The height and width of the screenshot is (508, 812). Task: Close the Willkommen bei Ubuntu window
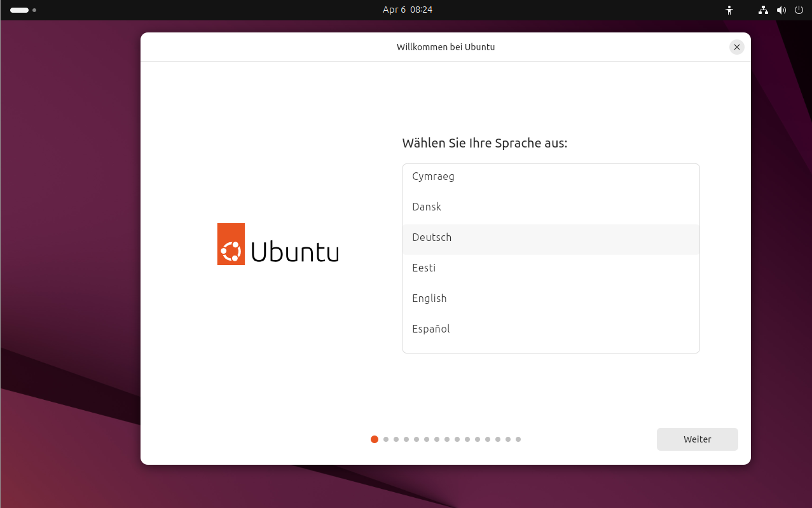pos(736,47)
